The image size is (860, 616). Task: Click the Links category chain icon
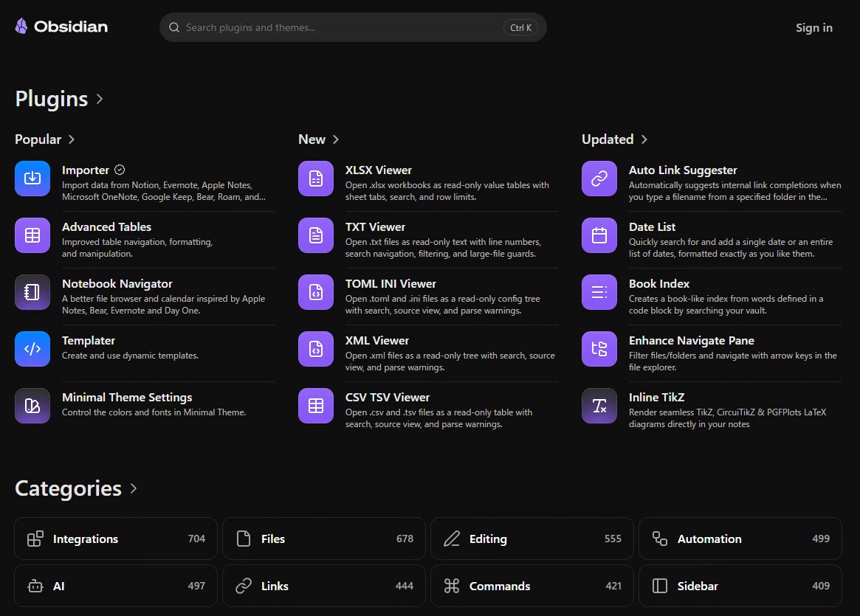pyautogui.click(x=244, y=586)
